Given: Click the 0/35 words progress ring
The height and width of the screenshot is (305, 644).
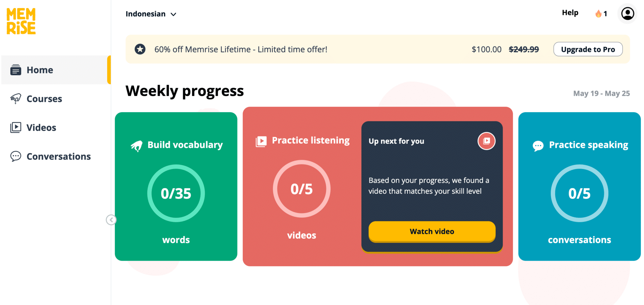Looking at the screenshot, I should click(176, 193).
